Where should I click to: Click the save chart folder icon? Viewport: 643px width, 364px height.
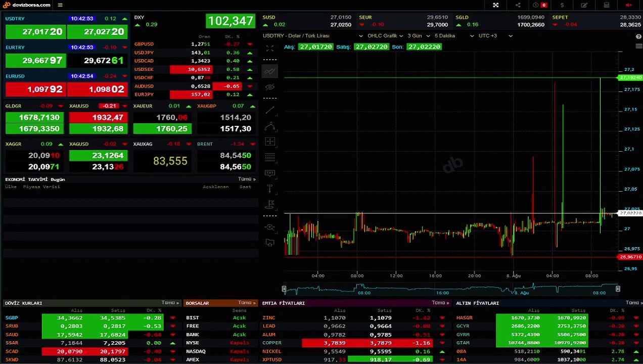270,243
